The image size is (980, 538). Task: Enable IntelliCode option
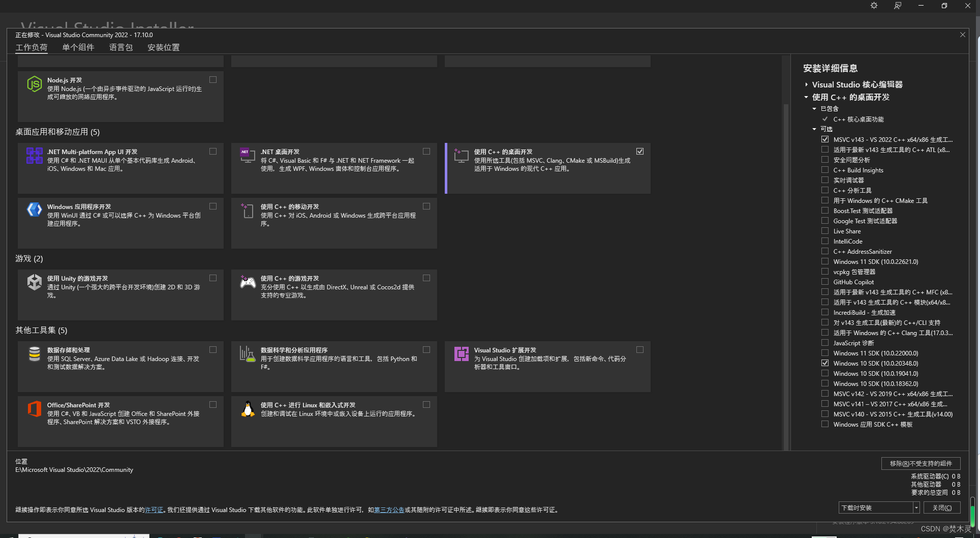(x=825, y=241)
